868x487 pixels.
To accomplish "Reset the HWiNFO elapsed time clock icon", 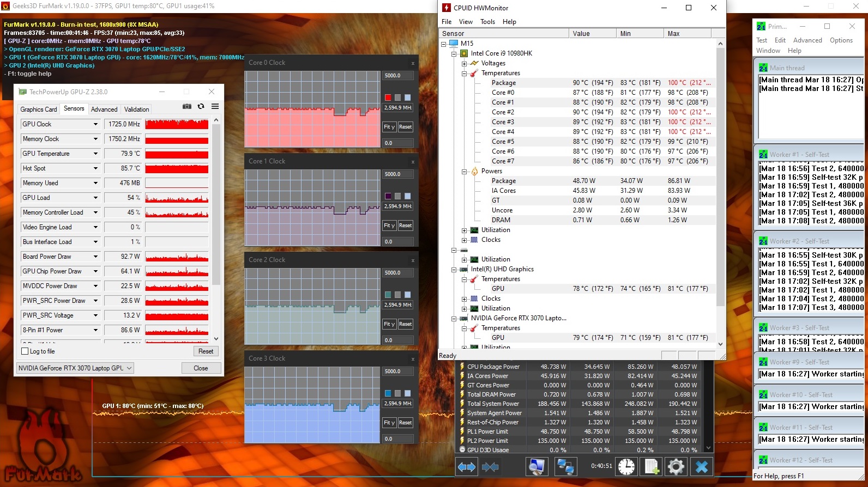I will [x=626, y=467].
